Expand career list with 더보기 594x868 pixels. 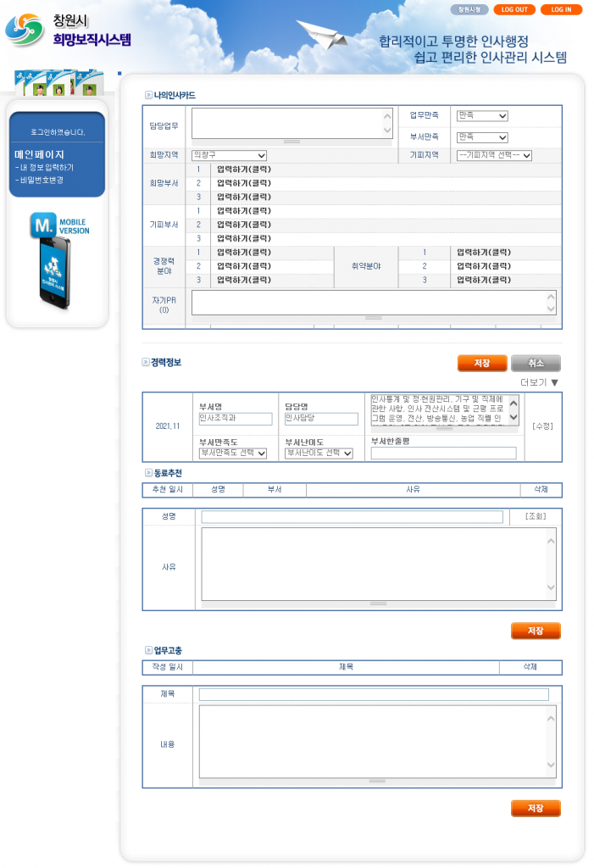[x=540, y=382]
